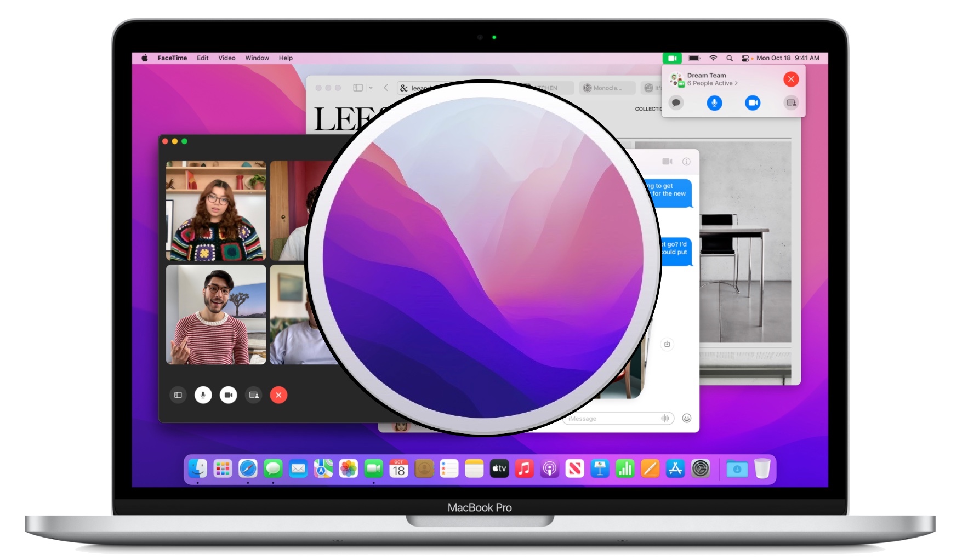
Task: Open the FaceTime menu
Action: point(172,58)
